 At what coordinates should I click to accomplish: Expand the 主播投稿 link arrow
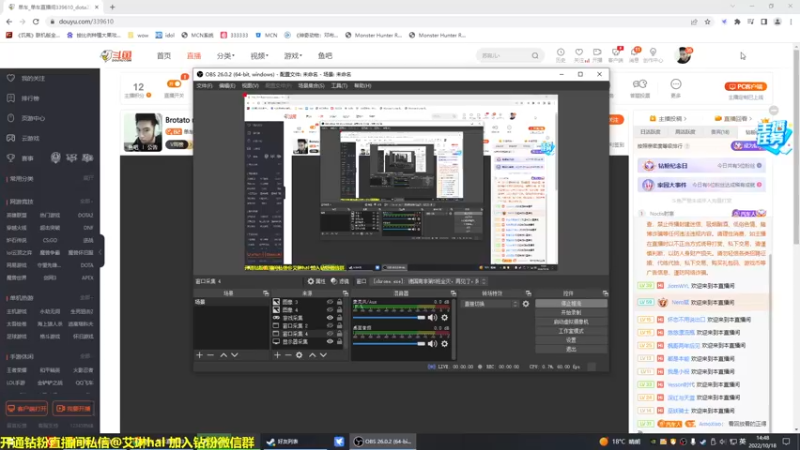(685, 119)
